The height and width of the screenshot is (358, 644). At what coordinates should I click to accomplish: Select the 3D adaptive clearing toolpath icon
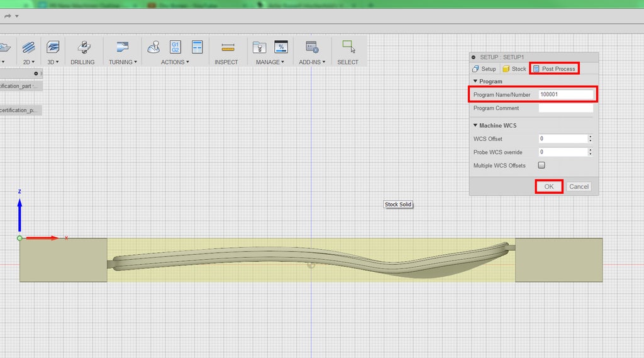53,47
